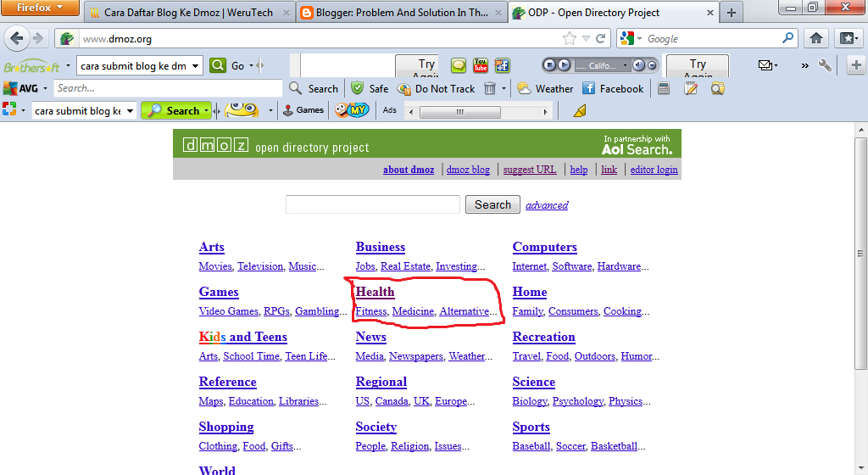The height and width of the screenshot is (475, 868).
Task: Click the YouTube toolbar icon
Action: coord(481,65)
